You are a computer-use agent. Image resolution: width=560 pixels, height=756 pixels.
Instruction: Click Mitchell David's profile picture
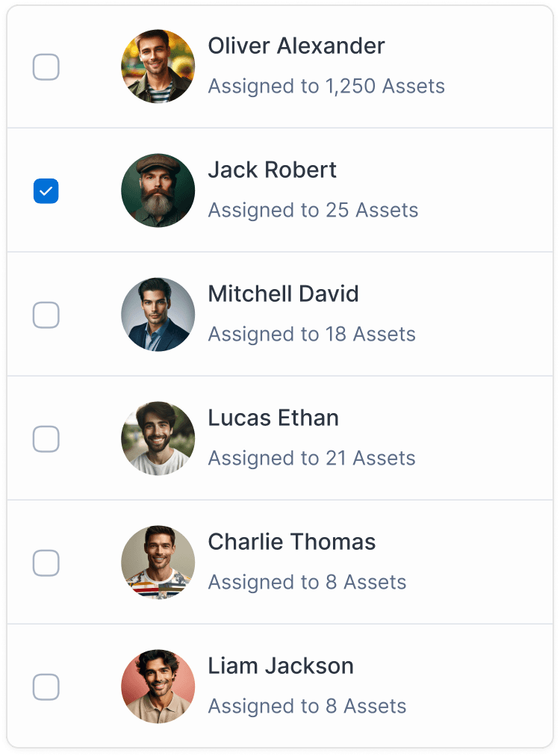(158, 315)
